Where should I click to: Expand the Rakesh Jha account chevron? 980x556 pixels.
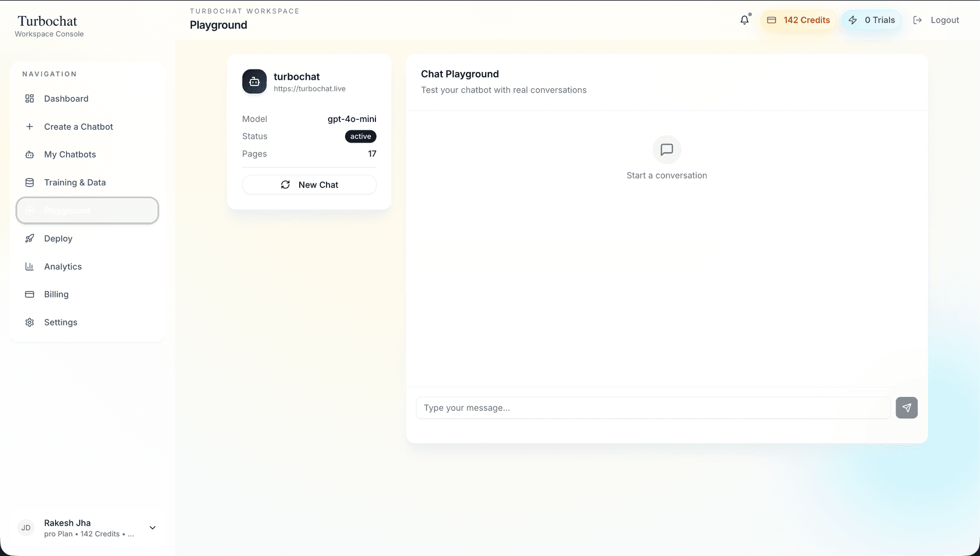tap(152, 528)
